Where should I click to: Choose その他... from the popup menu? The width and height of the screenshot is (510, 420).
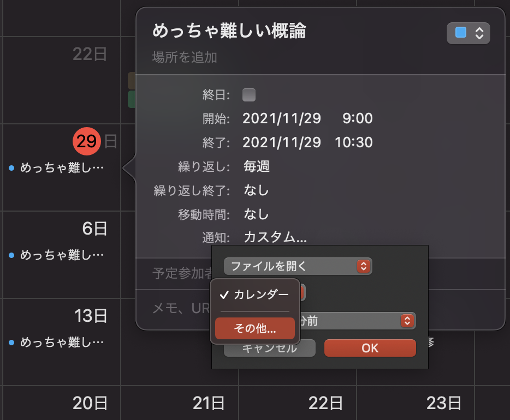pos(255,329)
